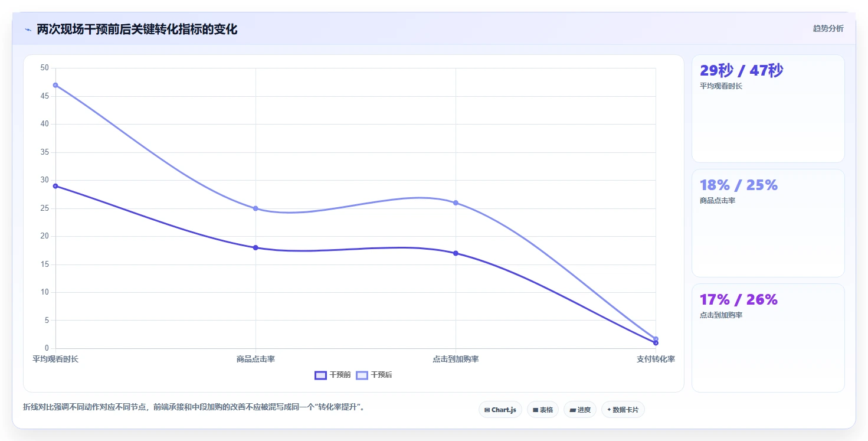Click y-axis tick label 50
Screen dimensions: 868x441
45,68
